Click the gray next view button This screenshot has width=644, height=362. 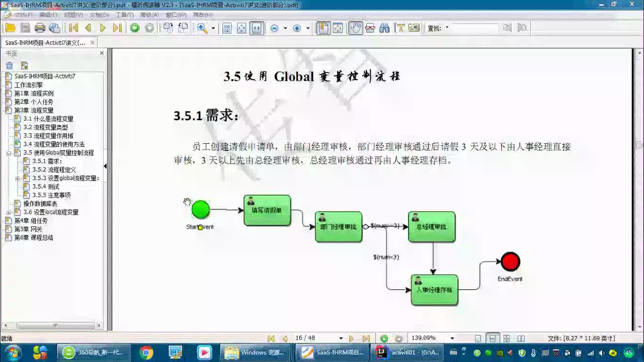point(149,28)
